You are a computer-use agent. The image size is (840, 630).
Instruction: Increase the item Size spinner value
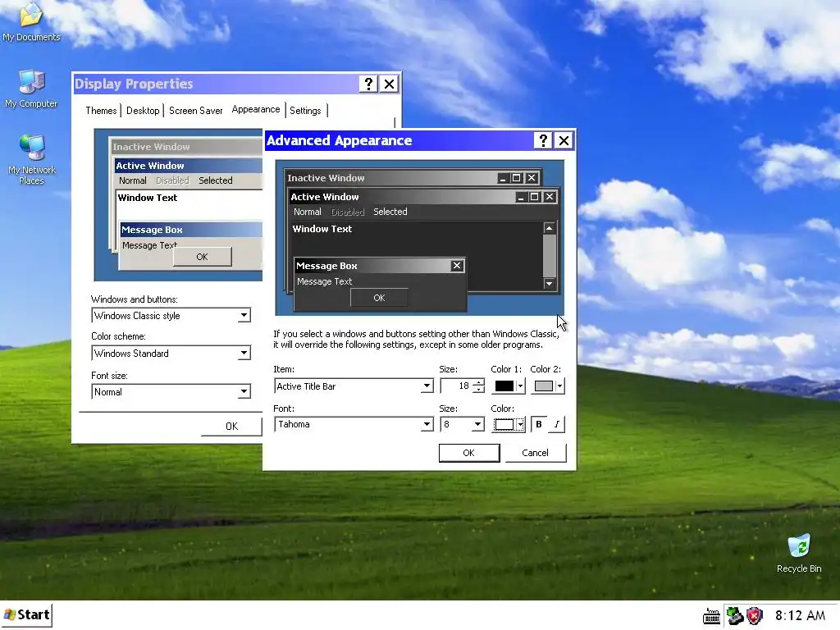point(478,382)
